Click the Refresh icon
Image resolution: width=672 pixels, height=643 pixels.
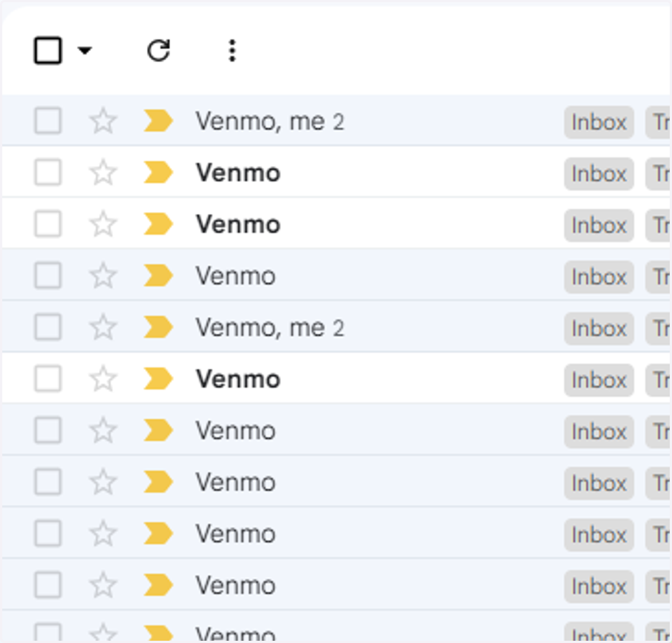[158, 51]
